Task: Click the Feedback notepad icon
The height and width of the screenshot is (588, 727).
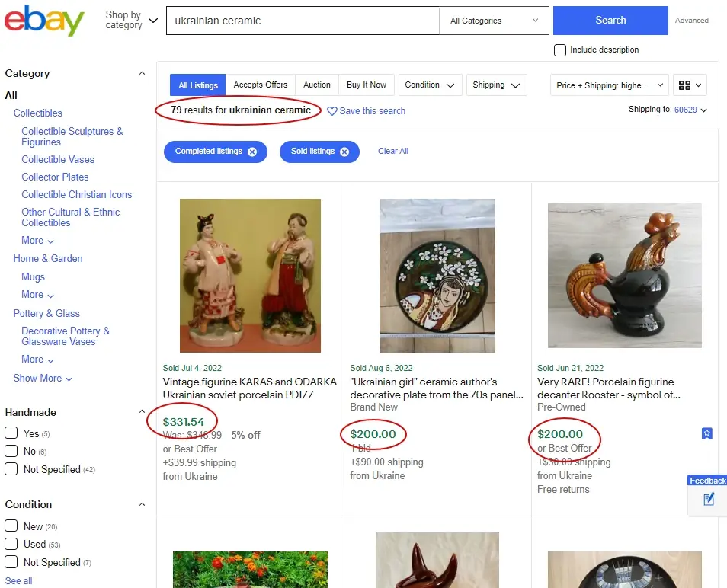Action: coord(709,500)
